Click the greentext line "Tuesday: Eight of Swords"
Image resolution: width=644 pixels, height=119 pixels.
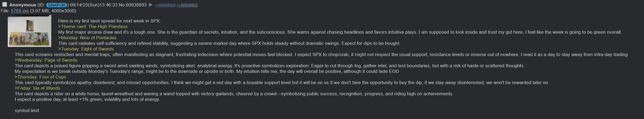tap(86, 49)
